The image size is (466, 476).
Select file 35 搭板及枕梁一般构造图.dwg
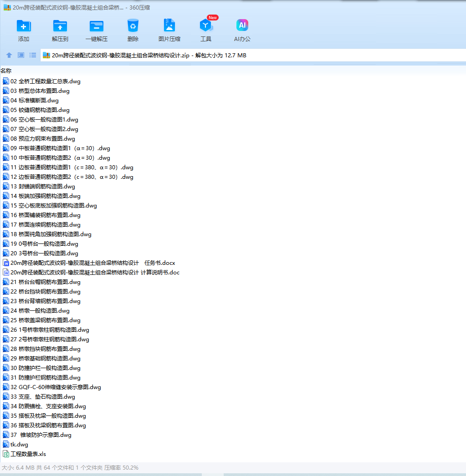[x=44, y=416]
